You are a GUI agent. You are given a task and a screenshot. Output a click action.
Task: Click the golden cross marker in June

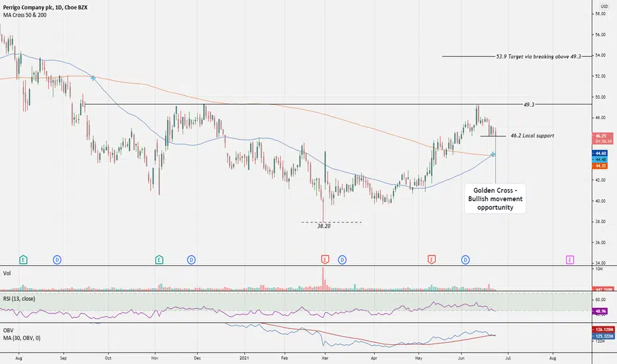[493, 154]
